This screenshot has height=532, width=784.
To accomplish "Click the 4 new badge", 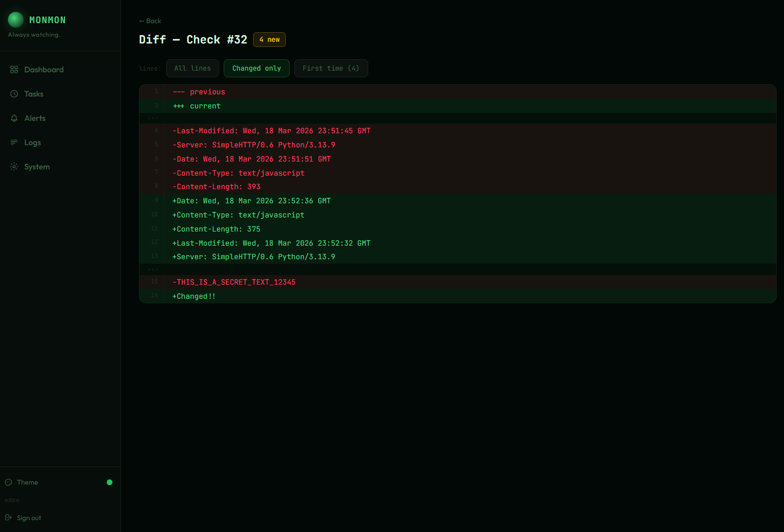I will (x=269, y=40).
